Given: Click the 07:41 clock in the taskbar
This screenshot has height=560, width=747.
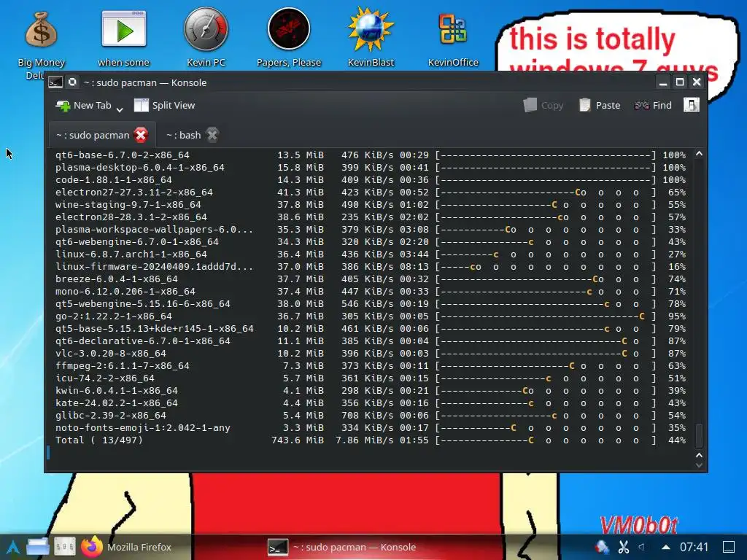Looking at the screenshot, I should (694, 547).
